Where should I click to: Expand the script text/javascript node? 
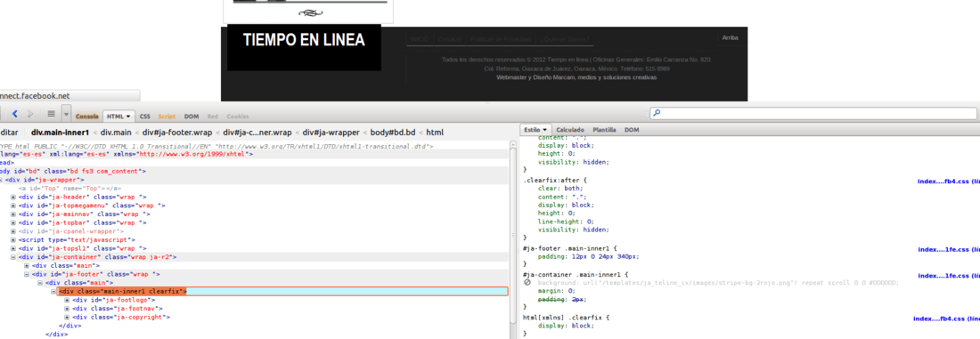click(13, 239)
